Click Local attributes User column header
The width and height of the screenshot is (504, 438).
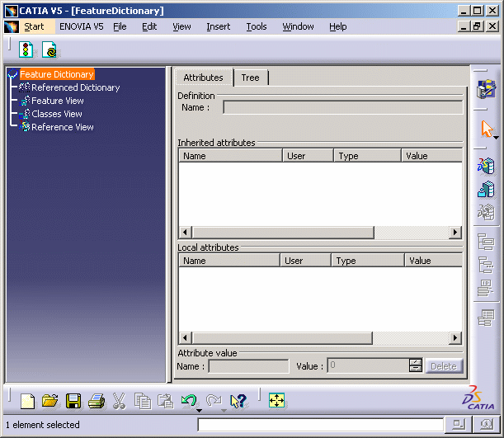(305, 261)
